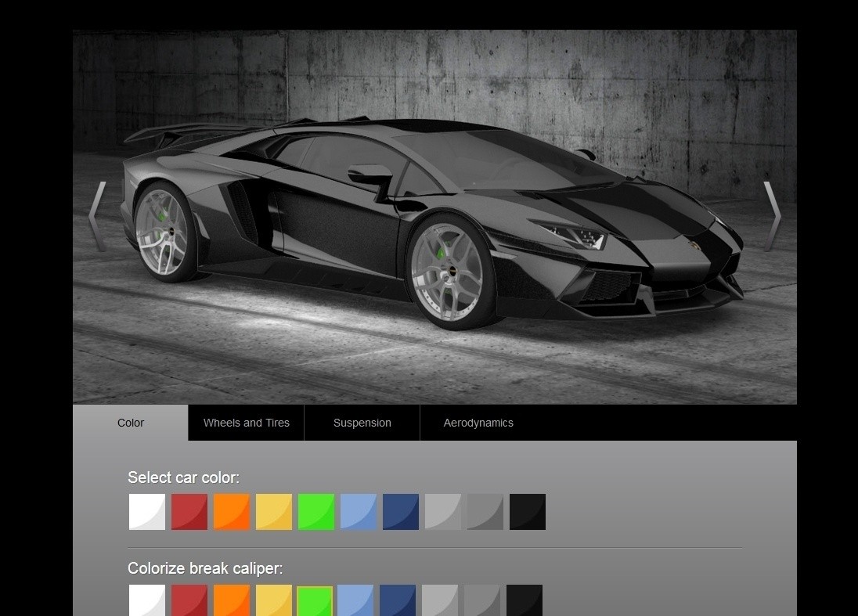The width and height of the screenshot is (858, 616).
Task: Select dark blue car color swatch
Action: coord(401,512)
